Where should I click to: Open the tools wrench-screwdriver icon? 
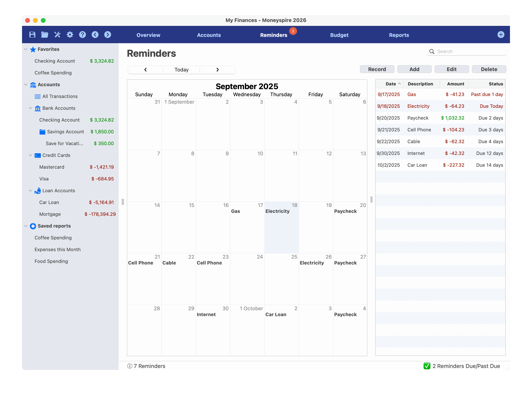[57, 35]
